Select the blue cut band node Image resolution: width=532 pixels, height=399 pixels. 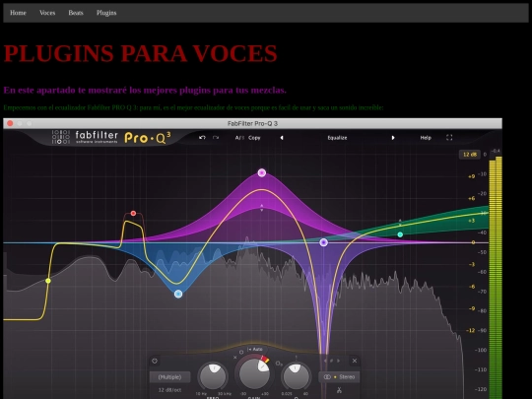click(178, 294)
